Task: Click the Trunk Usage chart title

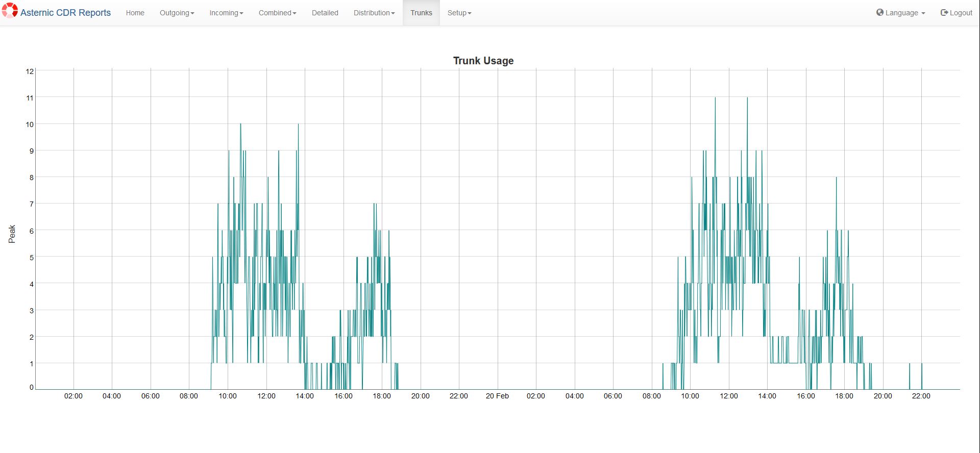Action: tap(483, 61)
